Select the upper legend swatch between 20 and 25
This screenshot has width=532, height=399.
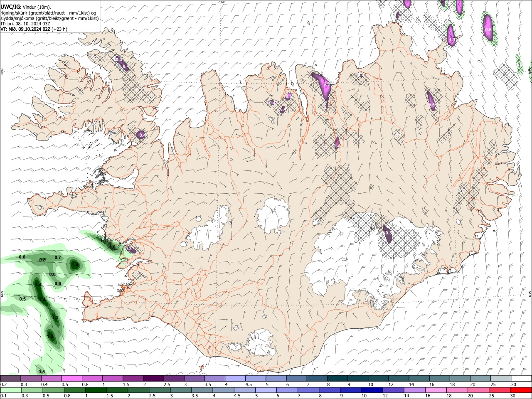pyautogui.click(x=480, y=378)
